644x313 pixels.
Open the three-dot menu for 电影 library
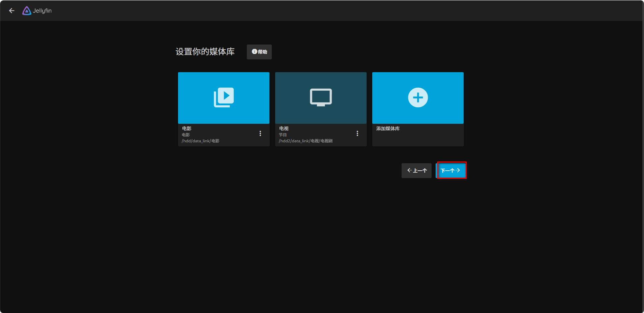pyautogui.click(x=260, y=134)
